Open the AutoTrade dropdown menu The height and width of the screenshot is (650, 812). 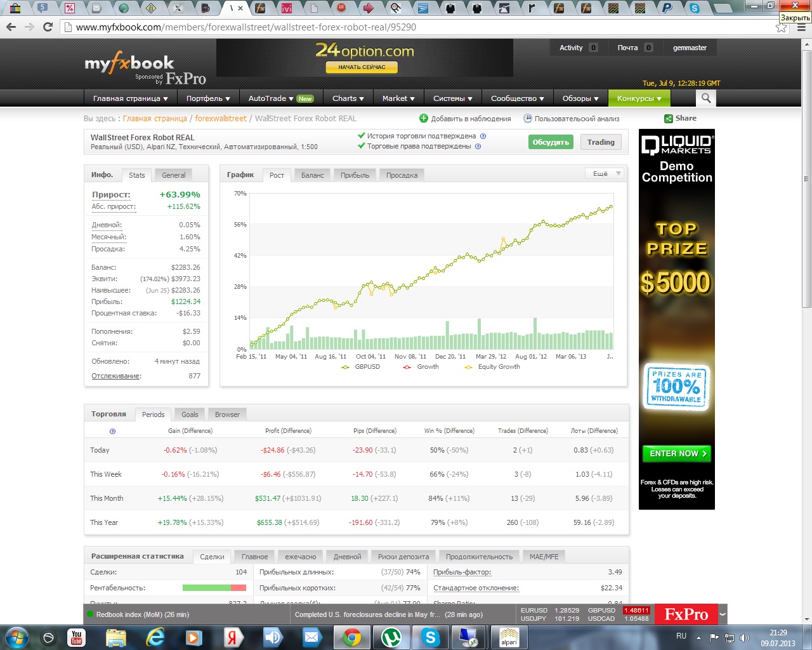[x=280, y=98]
